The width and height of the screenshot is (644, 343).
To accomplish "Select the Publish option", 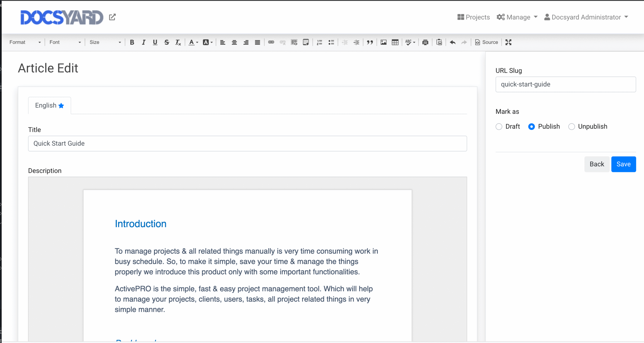I will [531, 126].
